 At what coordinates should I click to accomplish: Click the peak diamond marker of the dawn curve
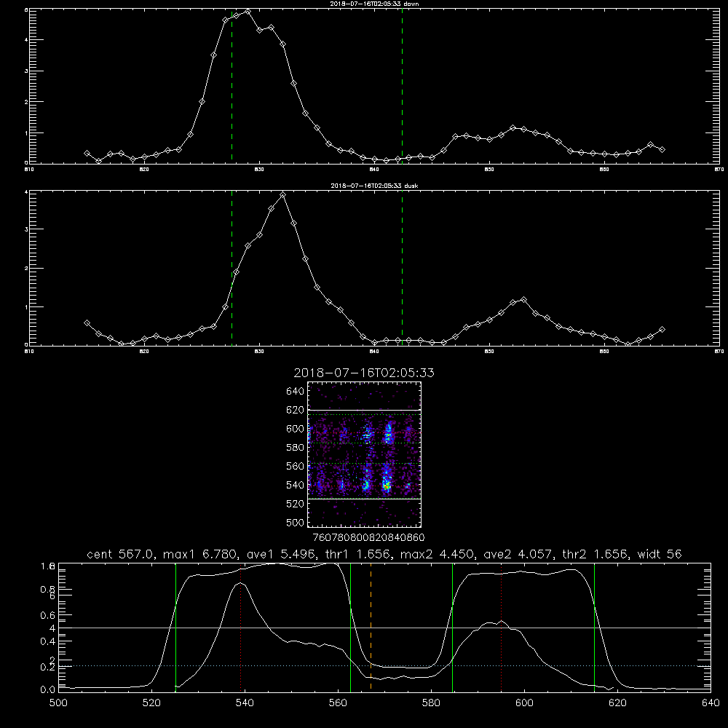(248, 12)
